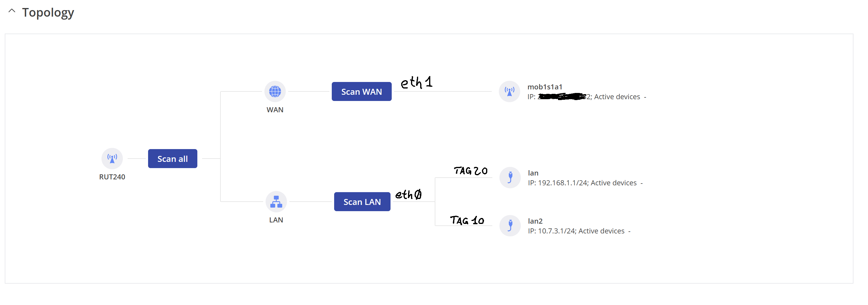868x305 pixels.
Task: Click the RUT240 router antenna icon
Action: [112, 159]
